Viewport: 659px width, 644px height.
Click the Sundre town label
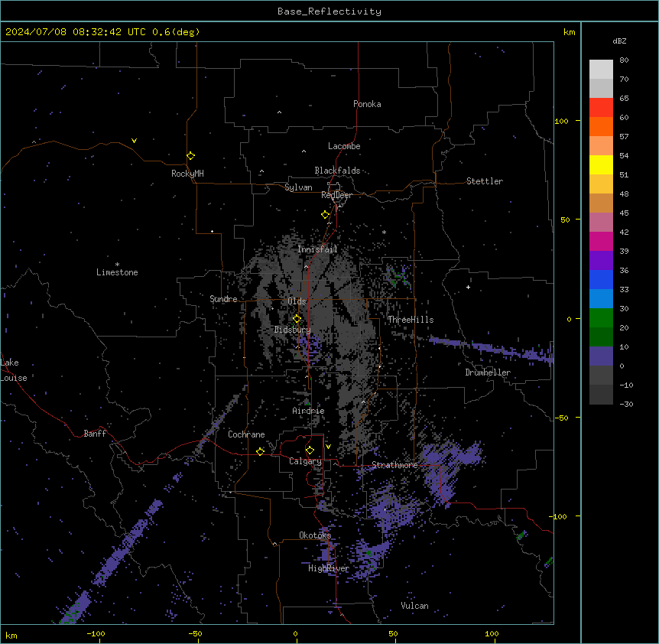[x=223, y=299]
